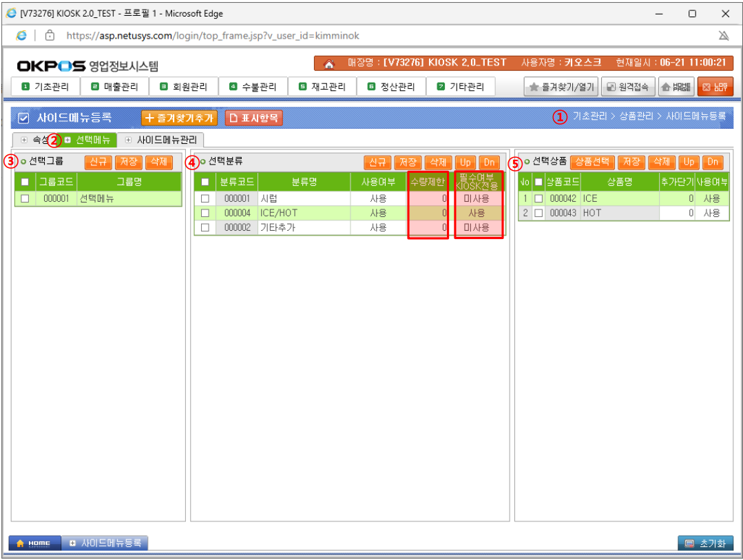The image size is (743, 560).
Task: Click the home icon in the orange store bar
Action: tap(328, 63)
